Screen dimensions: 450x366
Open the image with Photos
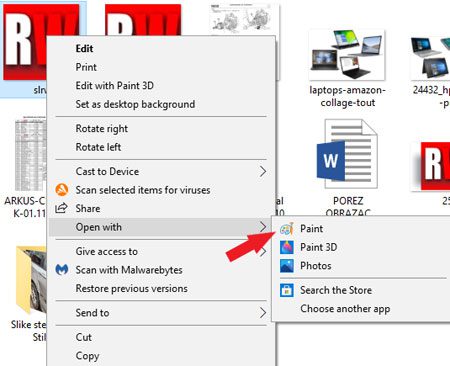pyautogui.click(x=362, y=266)
